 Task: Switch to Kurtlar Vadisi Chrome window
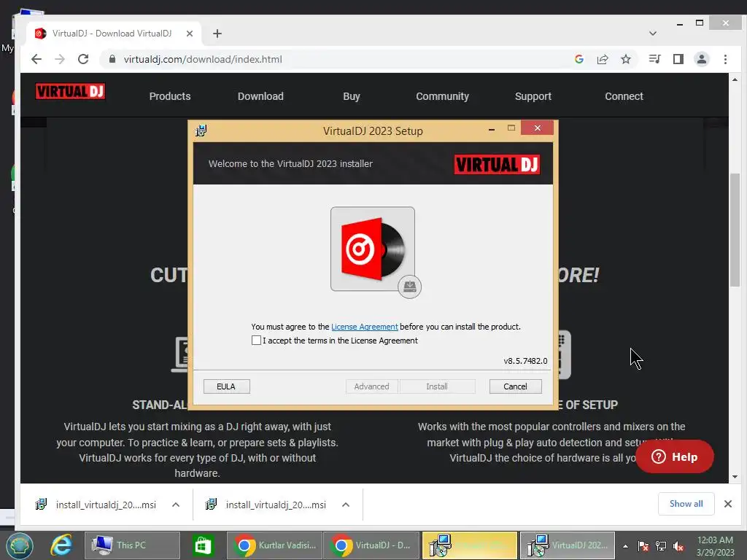(x=275, y=545)
